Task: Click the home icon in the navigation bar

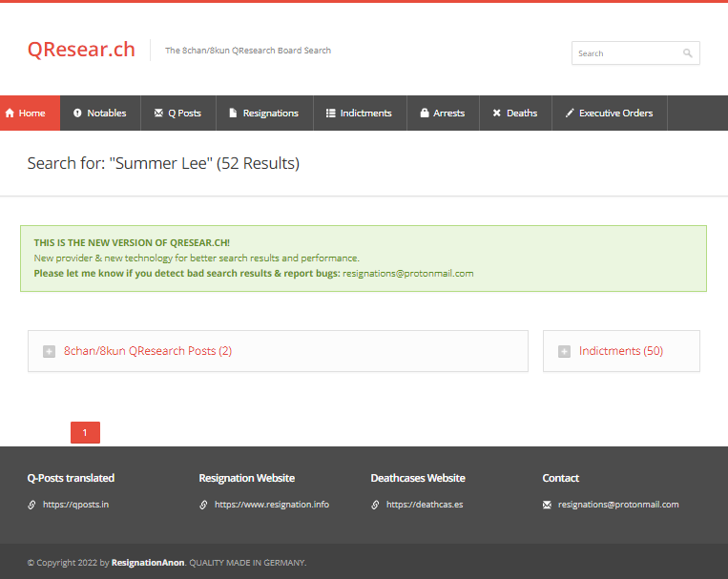Action: pyautogui.click(x=10, y=113)
